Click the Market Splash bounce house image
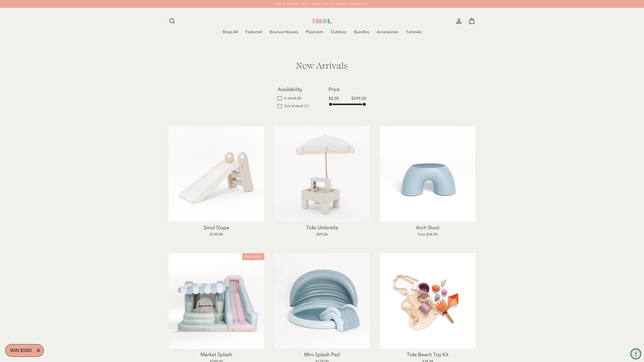The width and height of the screenshot is (644, 362). coord(216,301)
